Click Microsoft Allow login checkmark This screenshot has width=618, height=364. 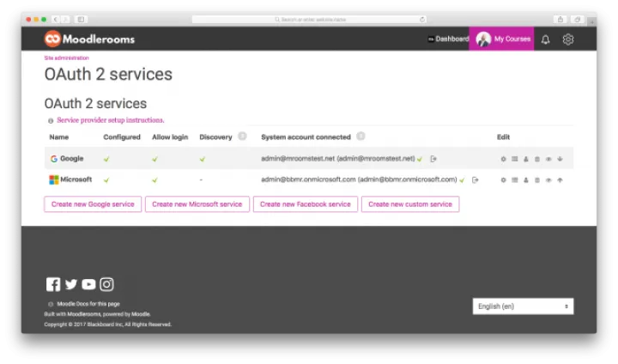(154, 179)
